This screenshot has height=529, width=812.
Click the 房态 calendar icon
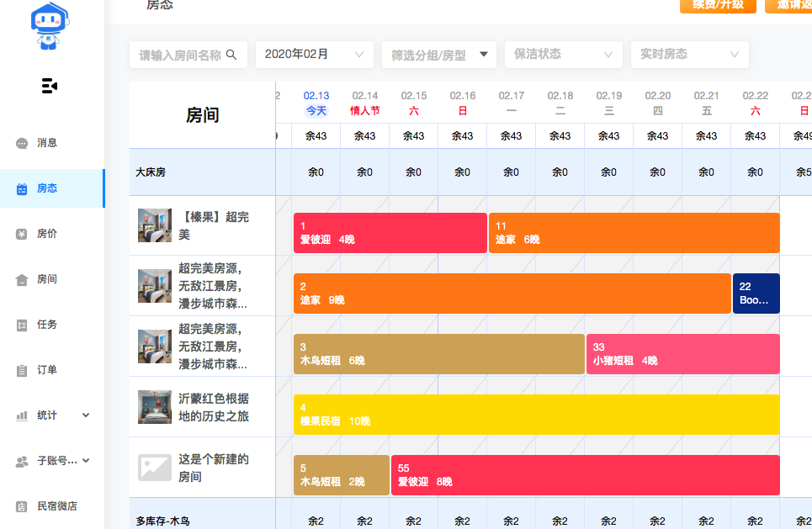tap(22, 189)
